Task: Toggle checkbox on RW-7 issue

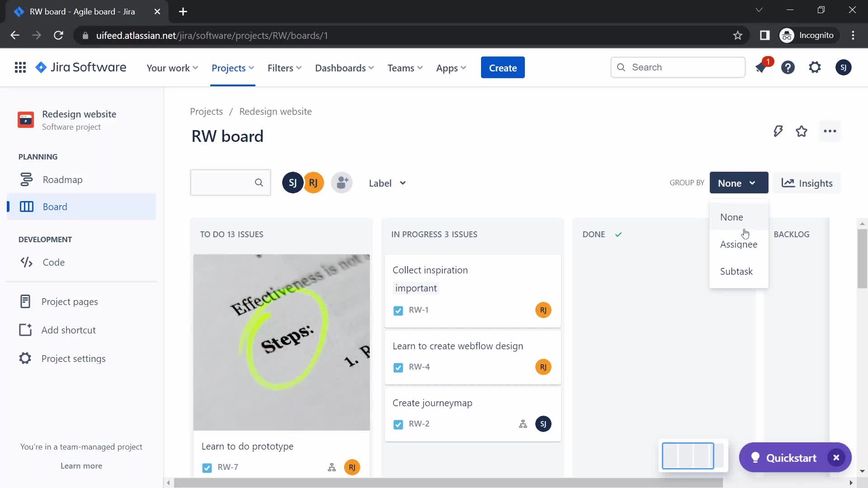Action: [206, 467]
